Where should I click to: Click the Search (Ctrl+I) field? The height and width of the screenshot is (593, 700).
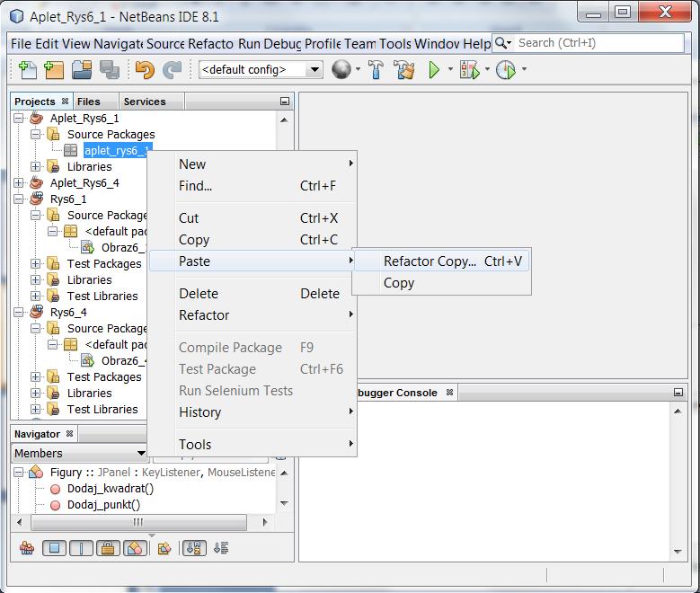point(599,43)
